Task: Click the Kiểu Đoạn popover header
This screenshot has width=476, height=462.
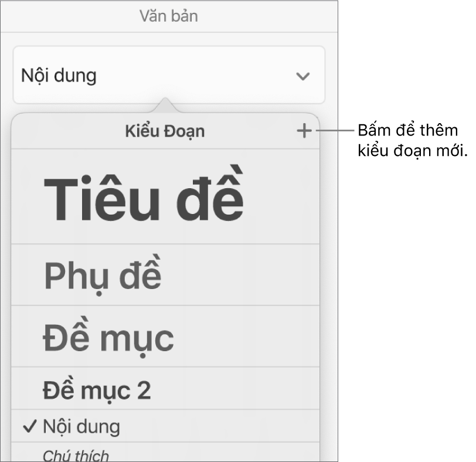Action: 165,131
